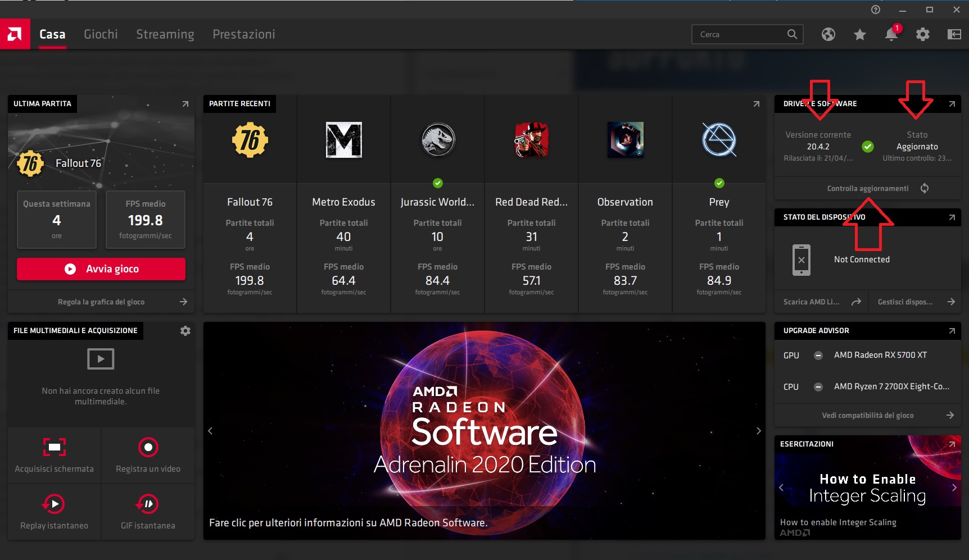Open How to Enable Integer Scaling tutorial
The image size is (969, 560).
pos(867,488)
